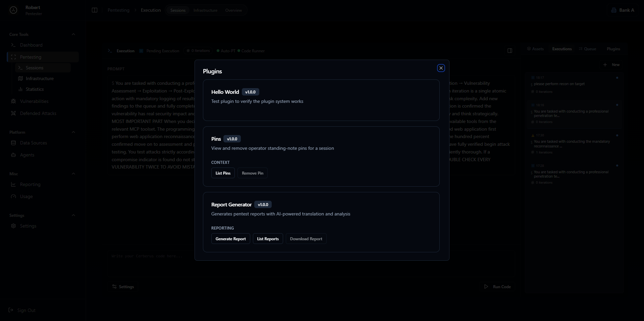Toggle the right panel layout icon

510,51
